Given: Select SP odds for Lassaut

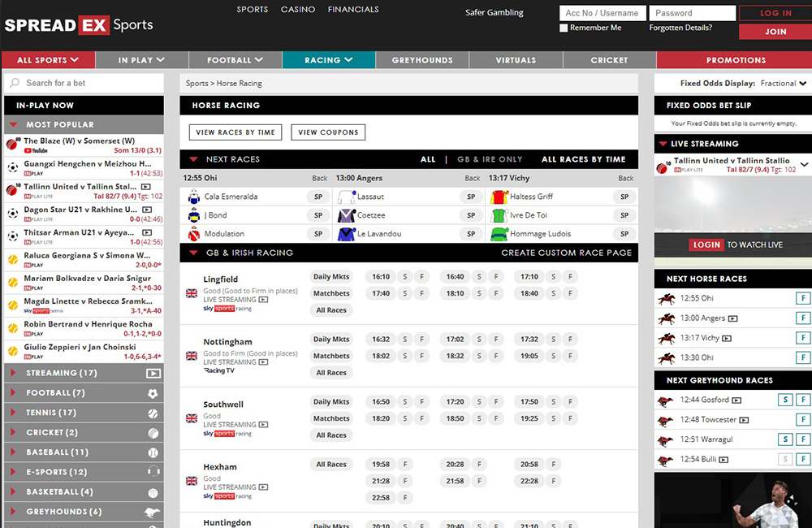Looking at the screenshot, I should (x=471, y=197).
